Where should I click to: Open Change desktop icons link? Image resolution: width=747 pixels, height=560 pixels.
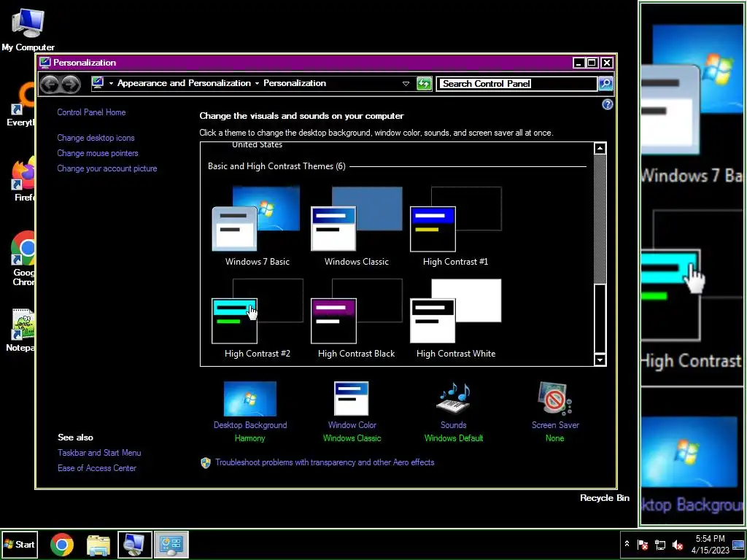coord(96,138)
